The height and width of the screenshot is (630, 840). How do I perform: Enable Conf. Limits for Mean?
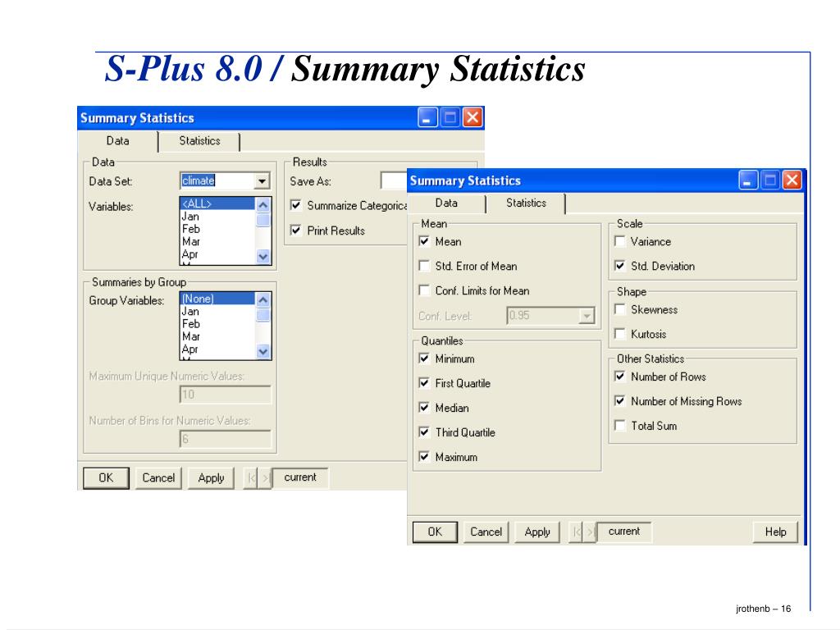point(424,290)
